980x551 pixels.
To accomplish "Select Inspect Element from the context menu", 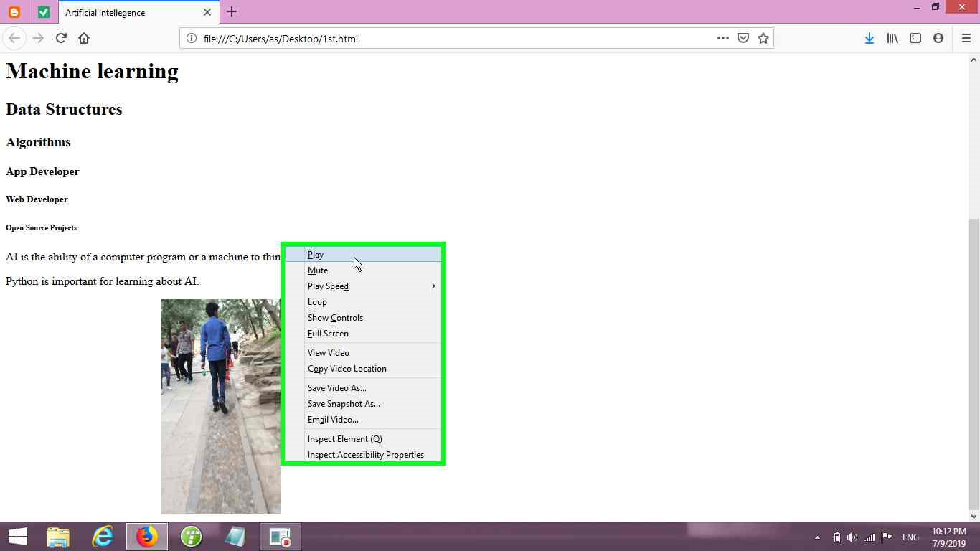I will pos(344,438).
